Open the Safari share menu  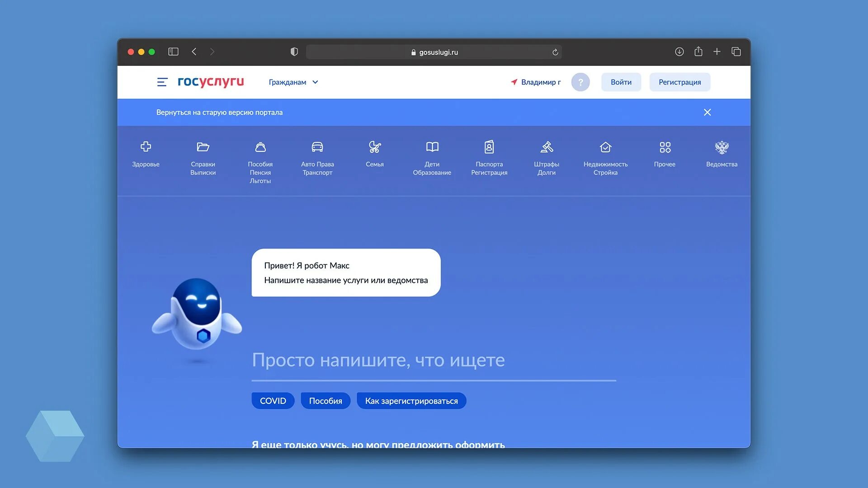[x=698, y=52]
